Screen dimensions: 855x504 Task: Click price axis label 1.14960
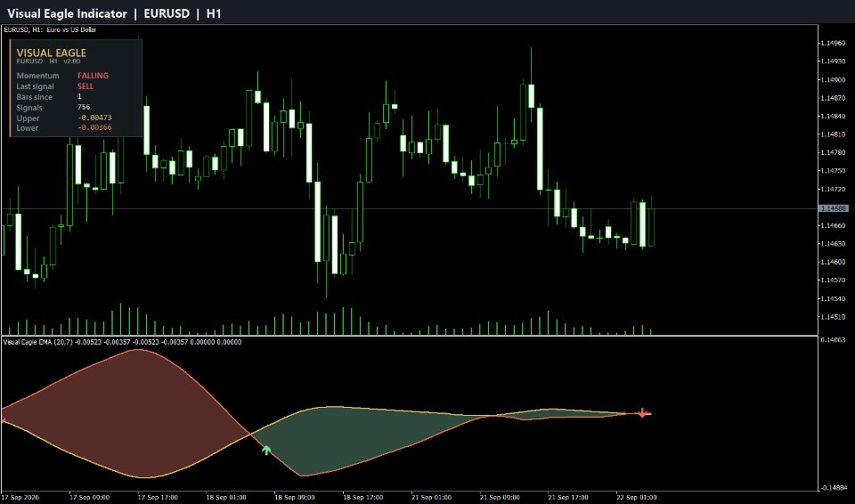[x=834, y=43]
